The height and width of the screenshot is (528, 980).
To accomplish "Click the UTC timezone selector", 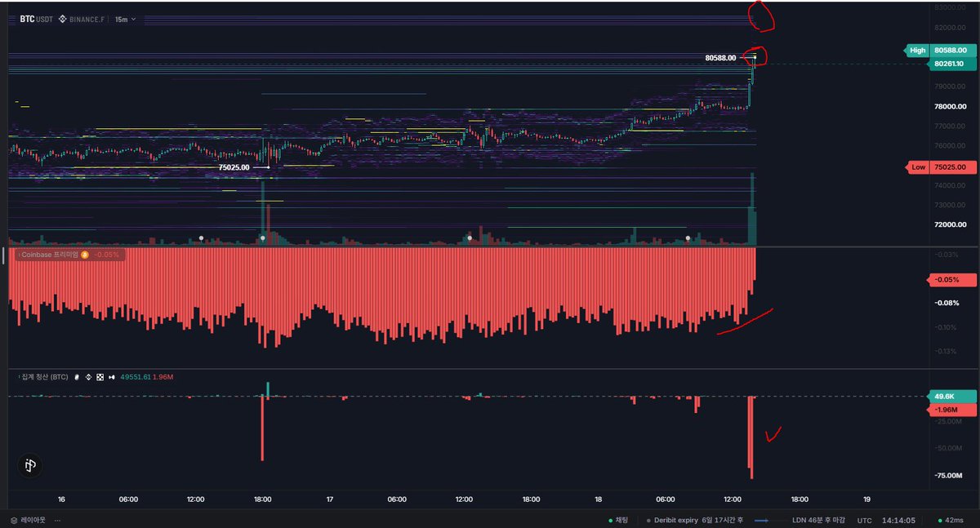I will tap(864, 520).
